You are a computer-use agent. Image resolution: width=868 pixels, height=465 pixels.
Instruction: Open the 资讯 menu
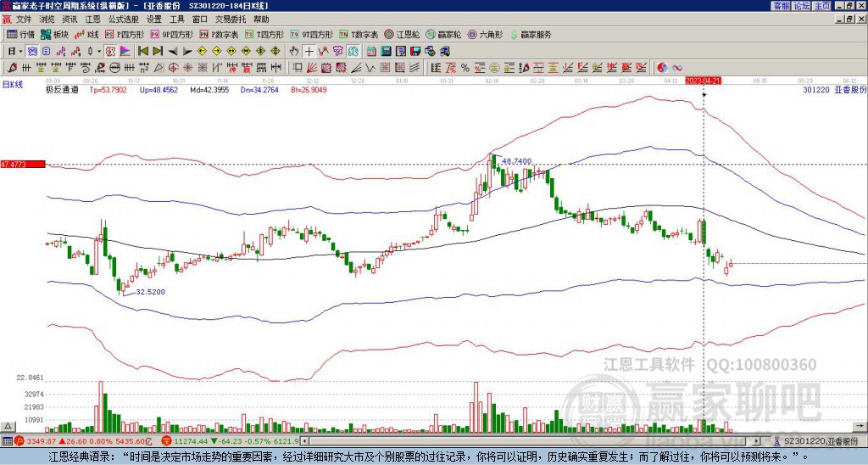click(x=70, y=20)
